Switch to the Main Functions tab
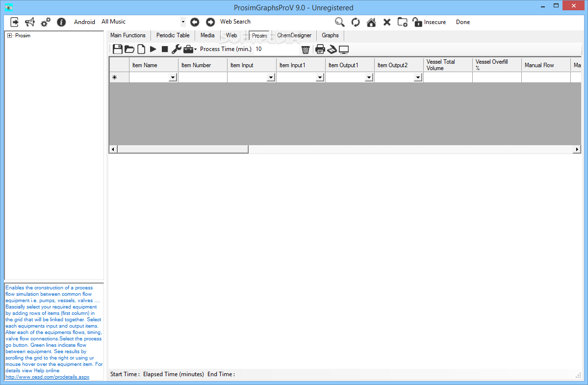Viewport: 588px width, 385px height. click(128, 35)
